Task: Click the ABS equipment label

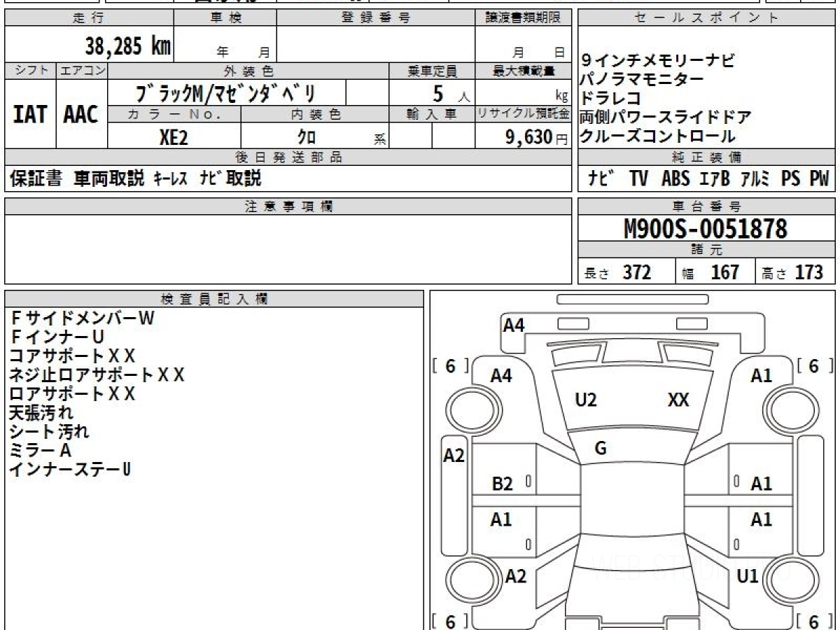Action: 675,179
